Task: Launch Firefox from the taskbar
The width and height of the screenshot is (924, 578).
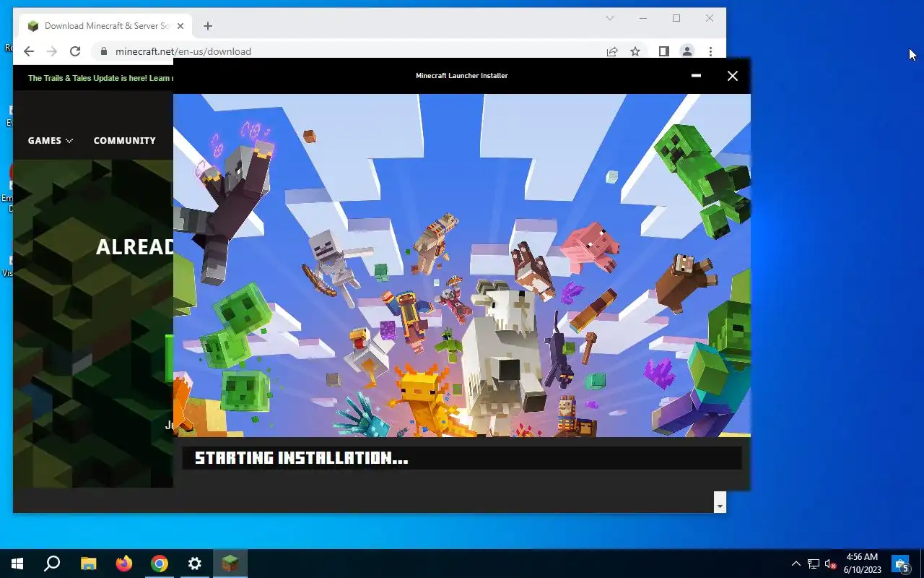Action: 124,564
